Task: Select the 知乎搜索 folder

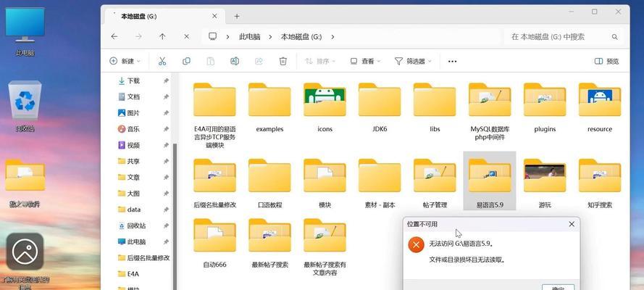Action: pyautogui.click(x=600, y=183)
